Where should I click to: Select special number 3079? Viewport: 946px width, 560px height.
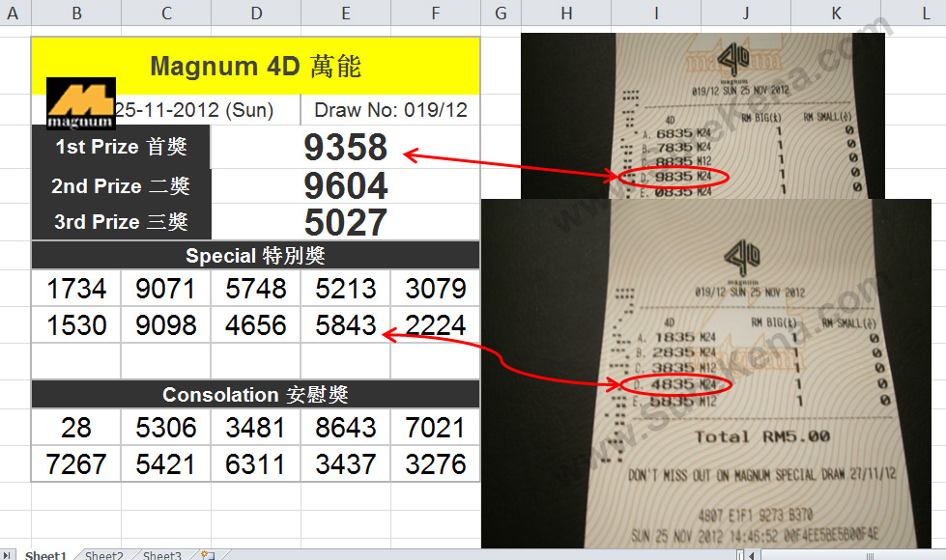coord(436,289)
